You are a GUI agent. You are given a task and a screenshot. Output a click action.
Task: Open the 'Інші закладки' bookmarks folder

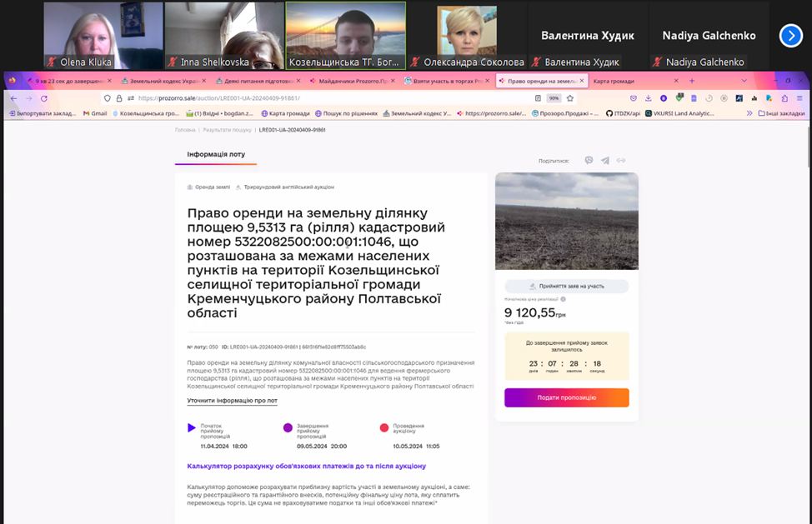coord(781,113)
